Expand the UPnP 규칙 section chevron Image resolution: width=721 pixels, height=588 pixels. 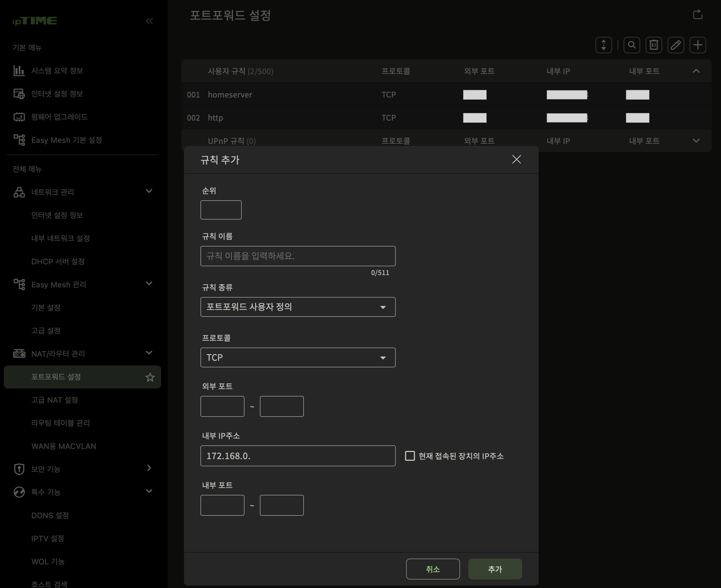pyautogui.click(x=696, y=141)
